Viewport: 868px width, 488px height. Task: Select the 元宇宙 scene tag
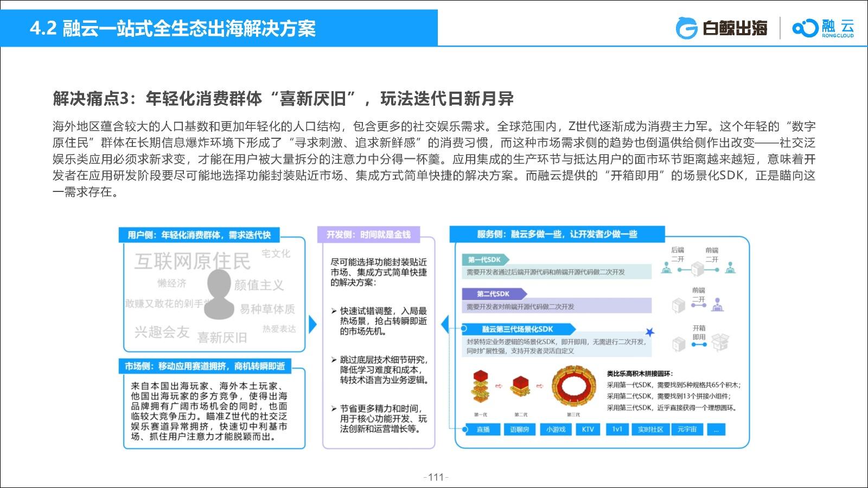pyautogui.click(x=687, y=429)
